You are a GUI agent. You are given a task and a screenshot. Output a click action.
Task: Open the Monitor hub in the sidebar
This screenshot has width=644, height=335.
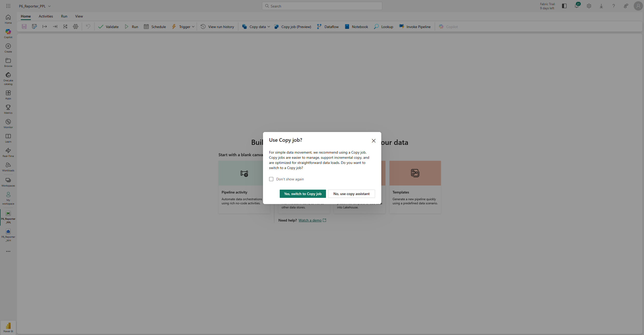(8, 123)
